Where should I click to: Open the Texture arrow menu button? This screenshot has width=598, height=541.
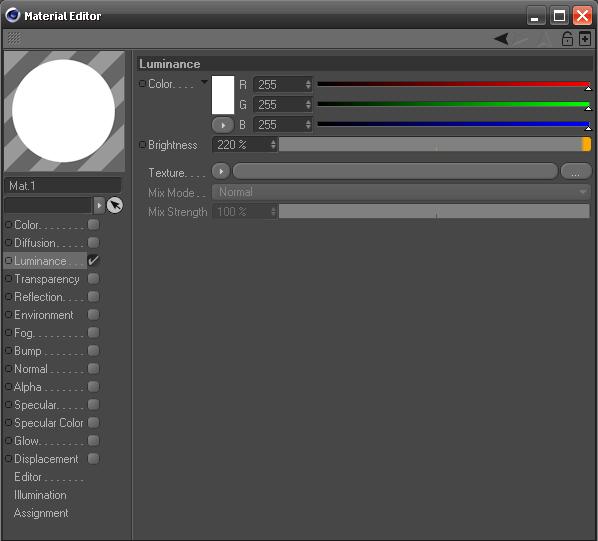(221, 172)
